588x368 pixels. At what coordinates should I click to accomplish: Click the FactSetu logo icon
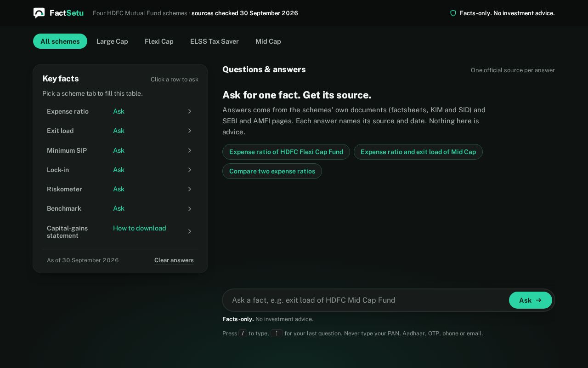point(39,13)
